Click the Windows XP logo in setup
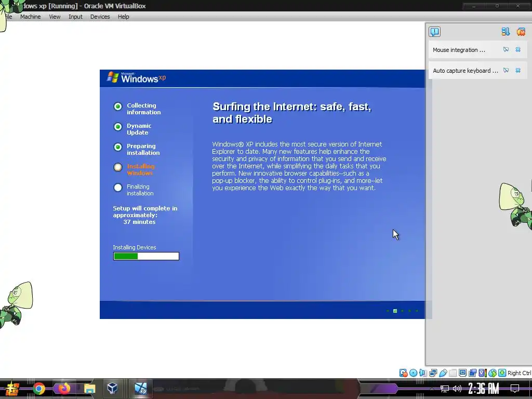This screenshot has height=399, width=532. click(136, 78)
